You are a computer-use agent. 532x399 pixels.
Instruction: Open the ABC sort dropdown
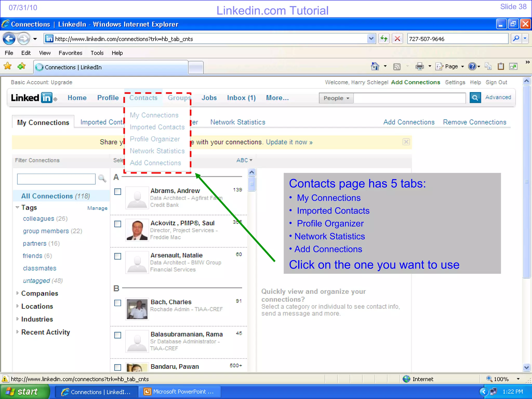point(244,160)
